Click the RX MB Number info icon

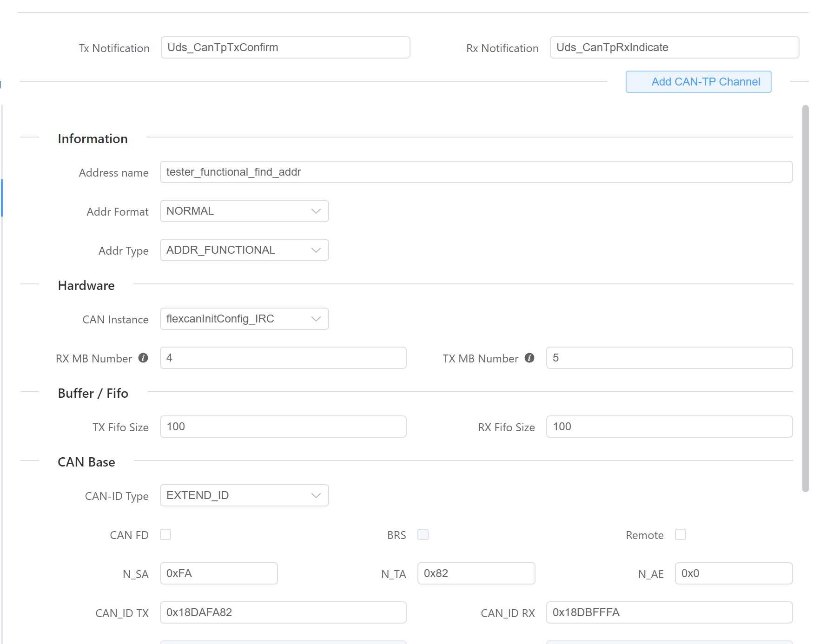tap(143, 358)
